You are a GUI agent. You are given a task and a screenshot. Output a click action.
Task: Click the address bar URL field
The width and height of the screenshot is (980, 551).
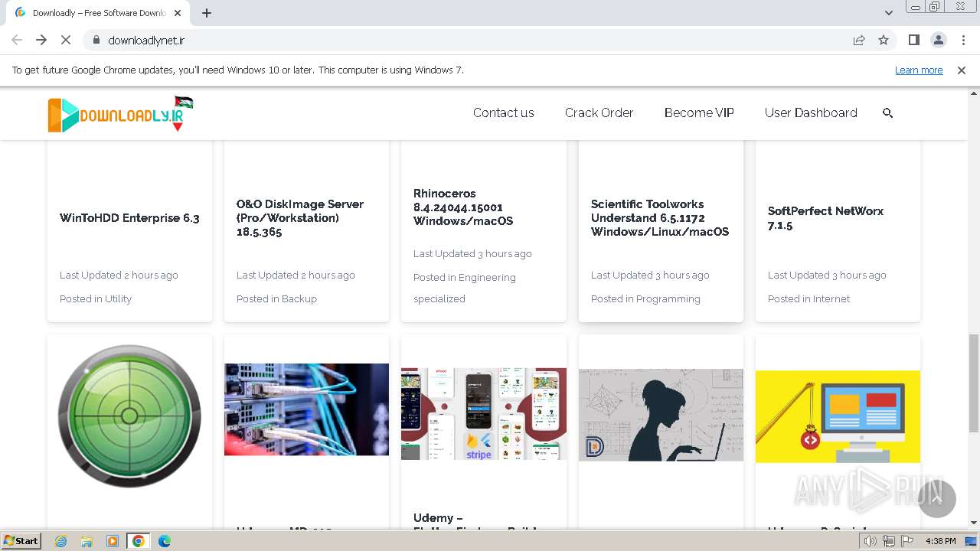coord(459,40)
